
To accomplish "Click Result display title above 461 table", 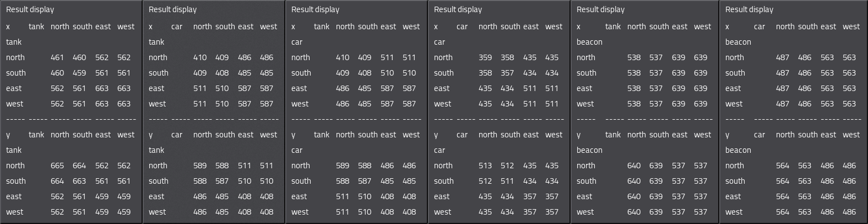I will (x=30, y=9).
